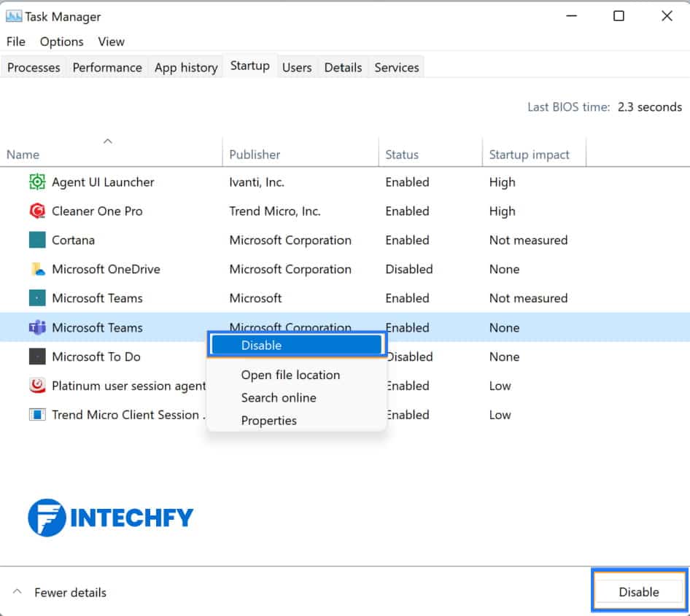Click the teal icon of the Microsoft Teams row published by Microsoft

coord(37,298)
